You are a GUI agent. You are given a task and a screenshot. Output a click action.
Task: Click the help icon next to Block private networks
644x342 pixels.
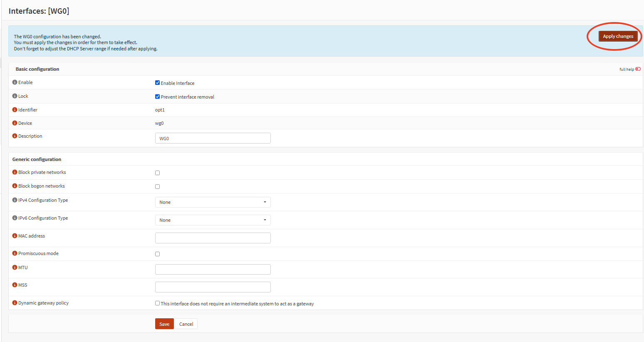coord(15,172)
